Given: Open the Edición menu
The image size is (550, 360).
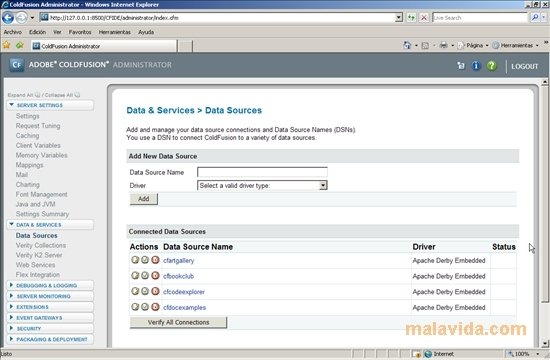Looking at the screenshot, I should (37, 32).
